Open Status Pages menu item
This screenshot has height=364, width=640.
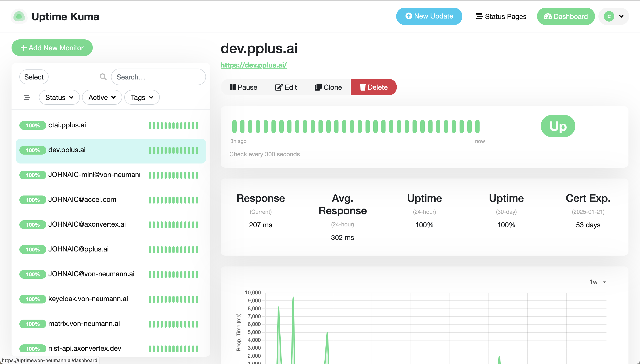point(501,17)
